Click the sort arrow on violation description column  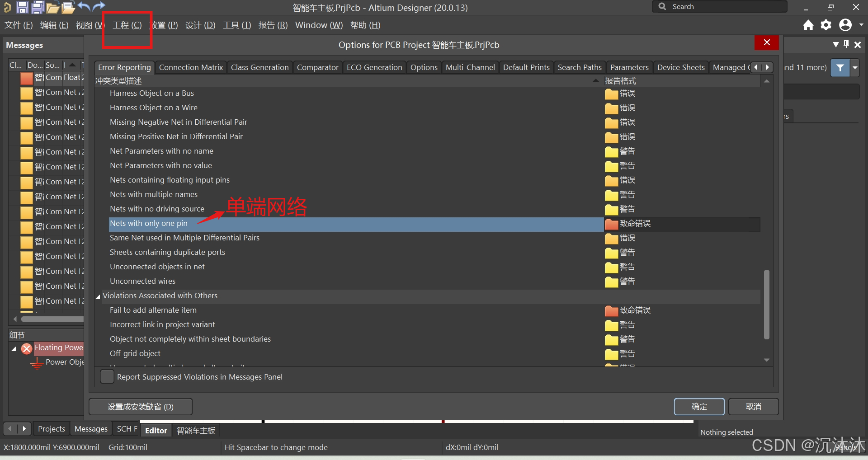[595, 80]
